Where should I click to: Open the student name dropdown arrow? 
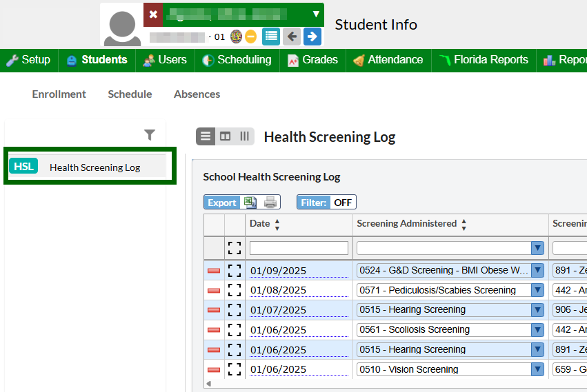pos(316,14)
